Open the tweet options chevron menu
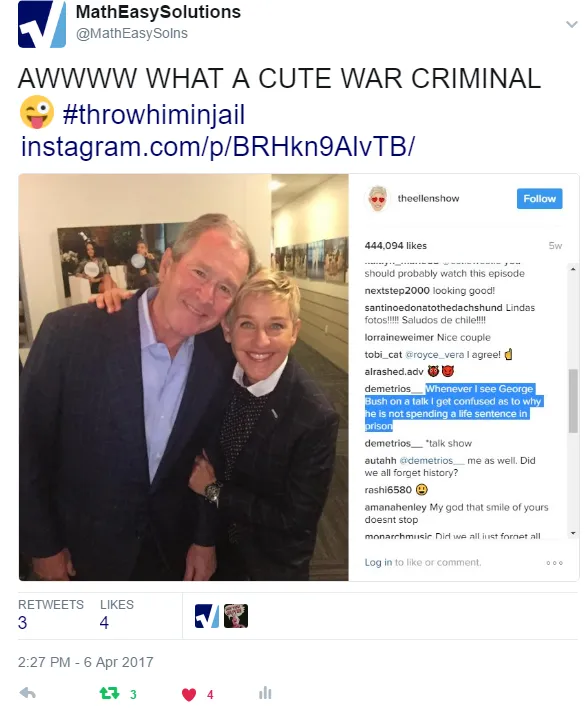Screen dimensions: 586x712 [571, 24]
